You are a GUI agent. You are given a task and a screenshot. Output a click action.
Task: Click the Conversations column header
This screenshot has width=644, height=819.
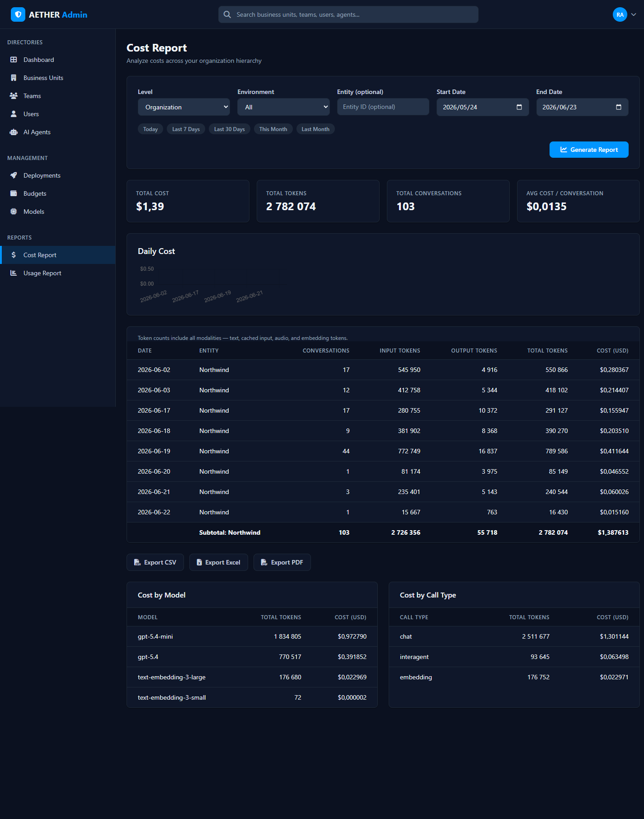tap(326, 351)
